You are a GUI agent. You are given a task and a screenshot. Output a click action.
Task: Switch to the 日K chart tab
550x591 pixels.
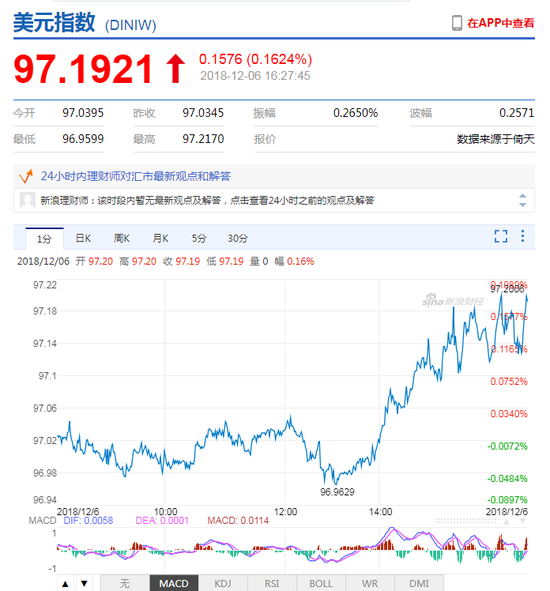tap(83, 238)
